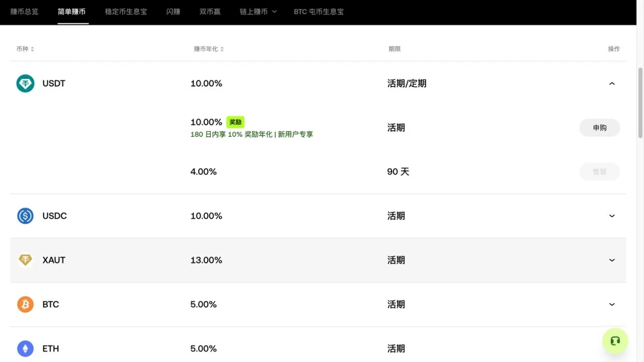Click ETH's 5.00% yield value
This screenshot has width=644, height=362.
[x=203, y=349]
